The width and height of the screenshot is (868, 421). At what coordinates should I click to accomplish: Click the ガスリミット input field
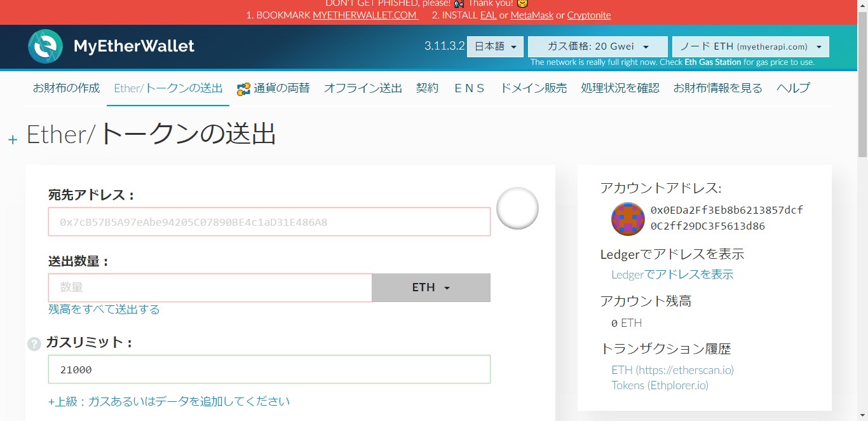[x=269, y=369]
